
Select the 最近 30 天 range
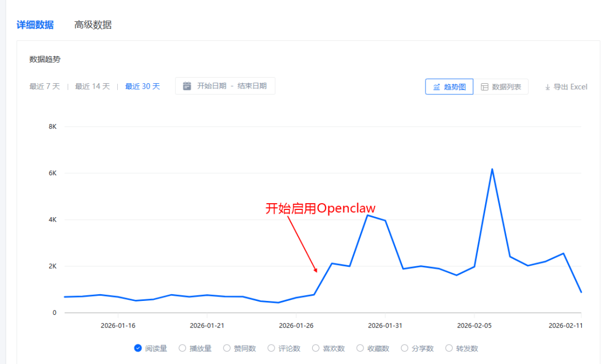click(x=142, y=87)
